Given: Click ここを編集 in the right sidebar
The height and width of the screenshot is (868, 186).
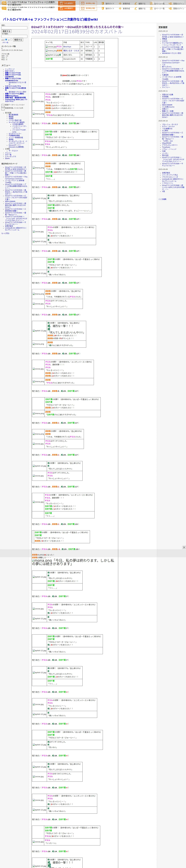Looking at the screenshot, I should [x=162, y=199].
